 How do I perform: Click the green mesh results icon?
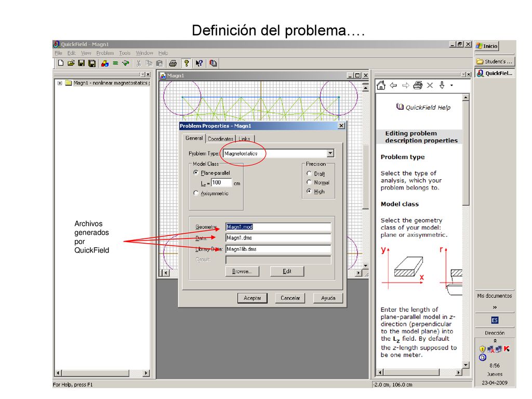point(126,63)
